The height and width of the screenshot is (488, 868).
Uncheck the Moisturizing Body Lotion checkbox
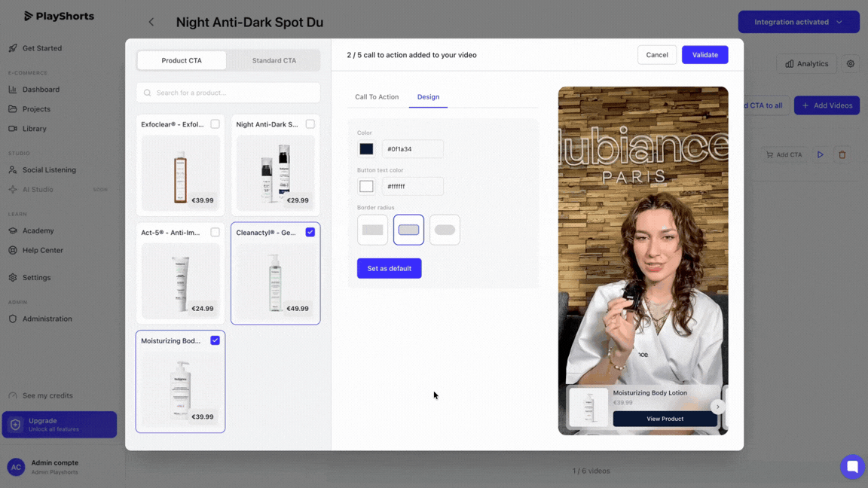click(215, 341)
